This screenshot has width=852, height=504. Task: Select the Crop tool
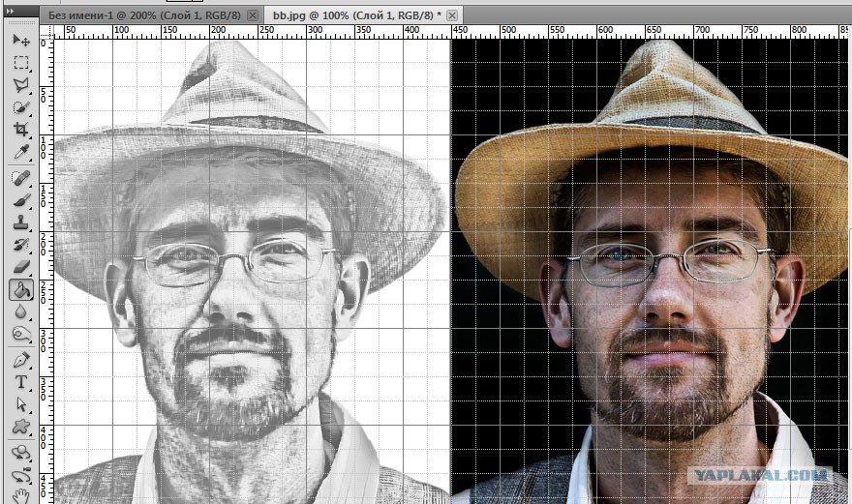pyautogui.click(x=21, y=130)
